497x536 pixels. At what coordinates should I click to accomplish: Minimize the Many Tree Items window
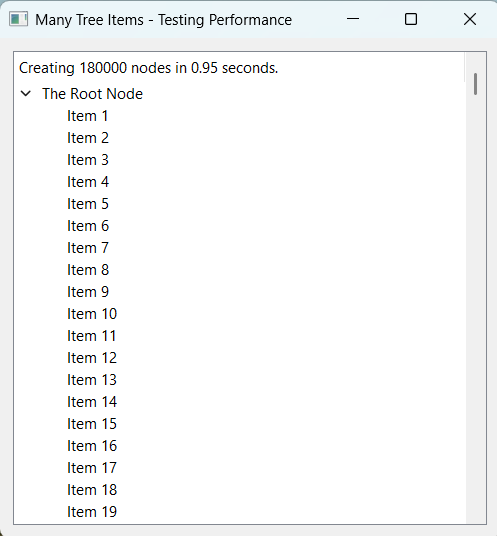[353, 19]
